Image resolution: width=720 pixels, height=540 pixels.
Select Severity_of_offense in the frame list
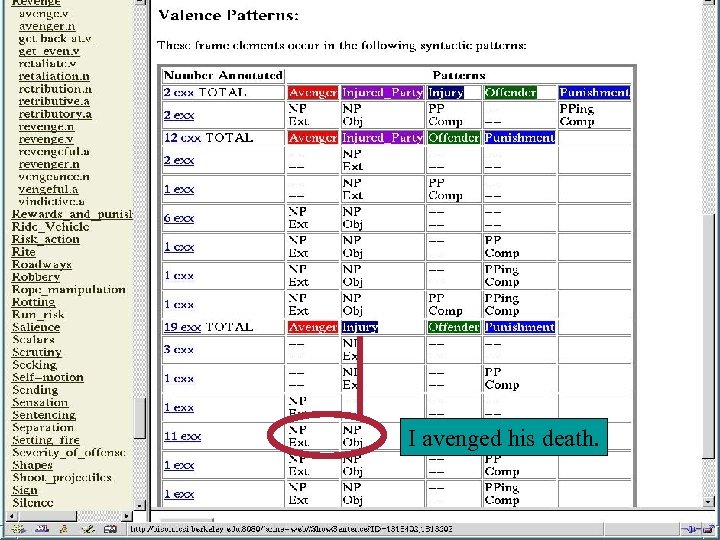pyautogui.click(x=69, y=452)
